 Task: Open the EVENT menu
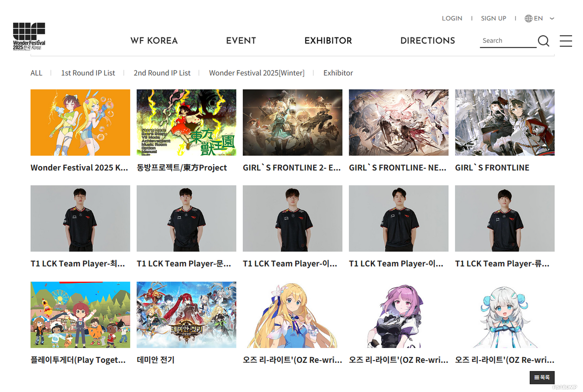(241, 41)
